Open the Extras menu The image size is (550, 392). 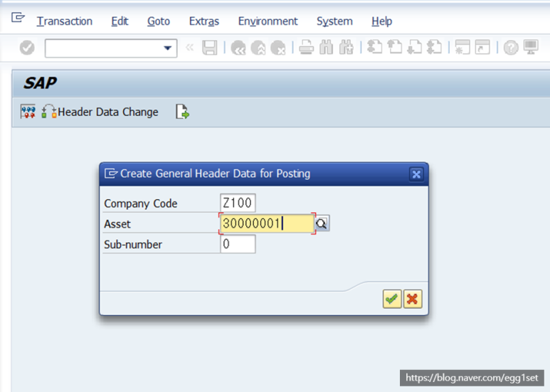pos(204,21)
